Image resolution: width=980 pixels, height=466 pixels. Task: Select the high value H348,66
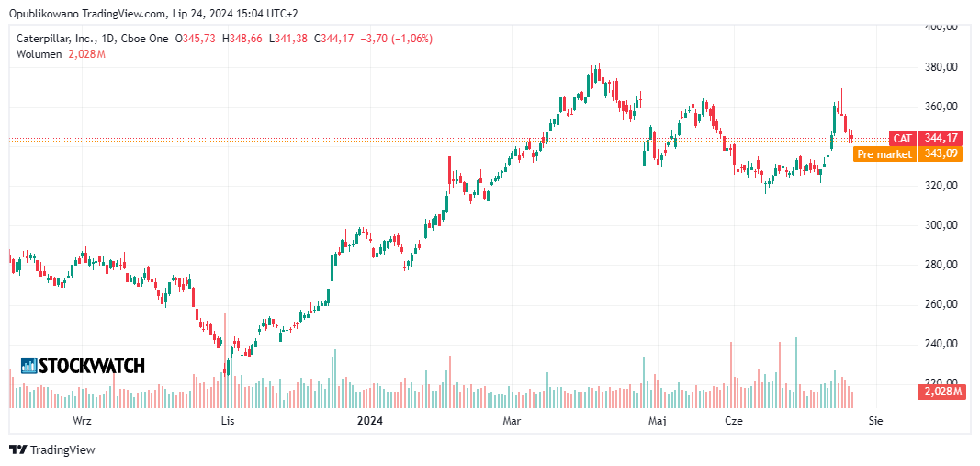[x=242, y=39]
